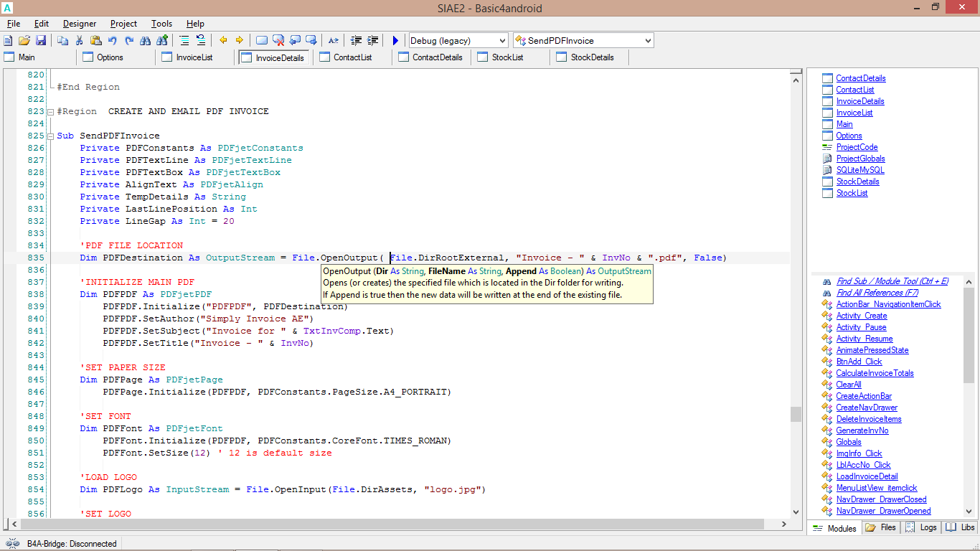Viewport: 980px width, 551px height.
Task: Go to CreateNavDrawer sub
Action: (x=867, y=408)
